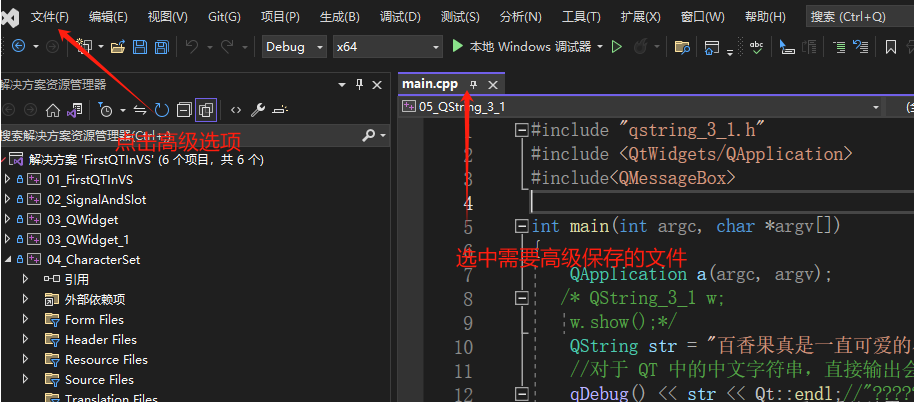Viewport: 914px width, 402px height.
Task: Expand the 01_FirstQTInVS project node
Action: [8, 179]
